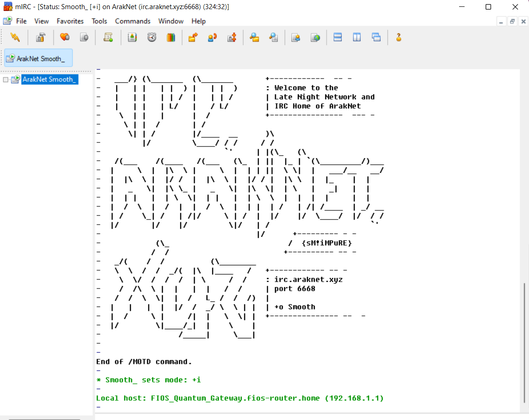Open the Commands menu
The height and width of the screenshot is (420, 529).
(132, 21)
